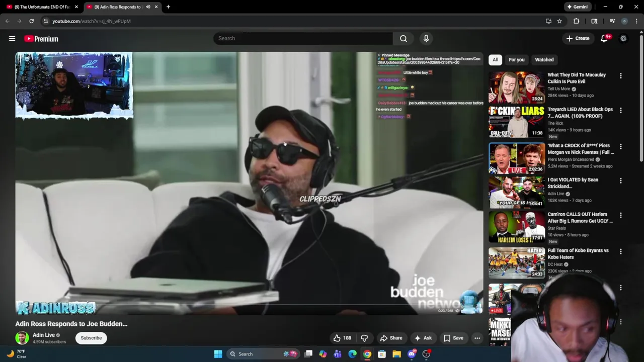
Task: Subscribe to Adin Live channel
Action: pos(91,338)
